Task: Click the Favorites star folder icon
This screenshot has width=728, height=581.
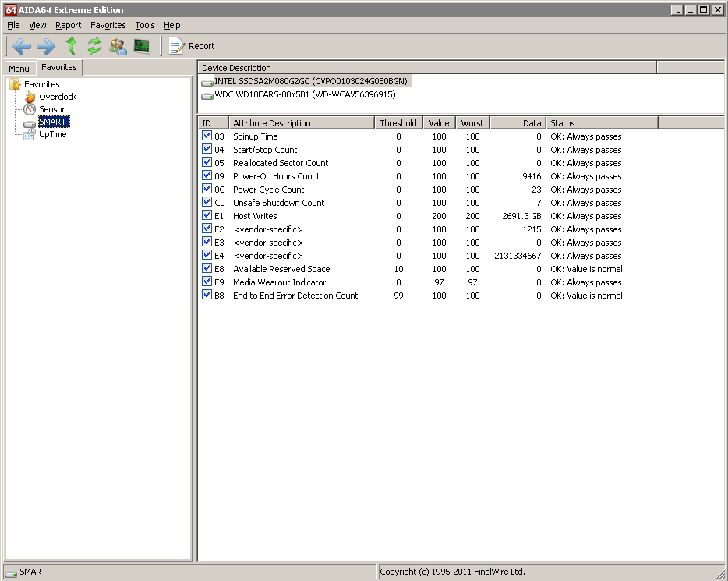Action: pyautogui.click(x=16, y=84)
